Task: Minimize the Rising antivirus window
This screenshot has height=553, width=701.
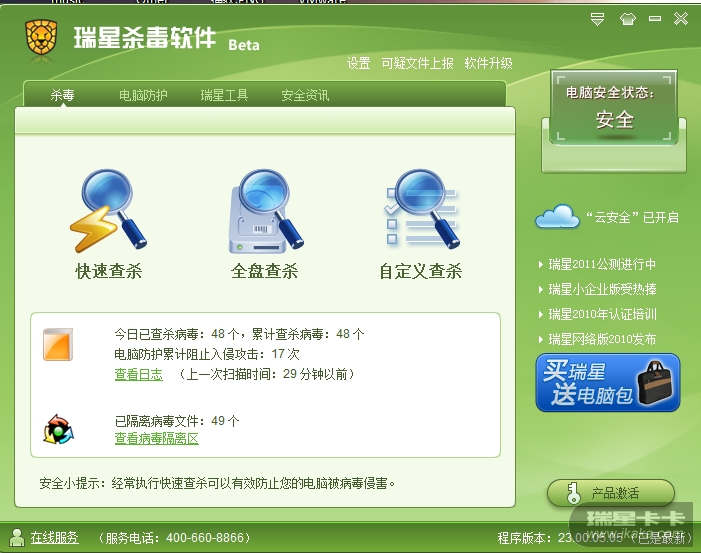Action: (x=655, y=18)
